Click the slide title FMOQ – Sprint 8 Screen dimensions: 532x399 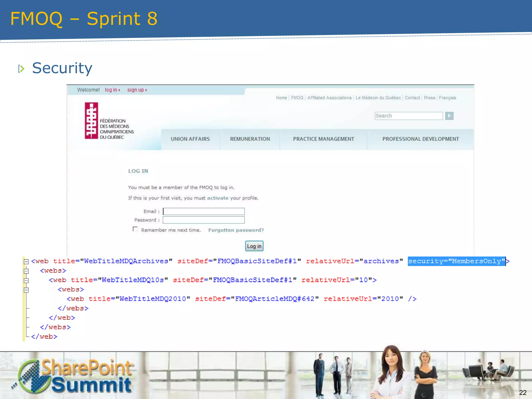coord(84,19)
